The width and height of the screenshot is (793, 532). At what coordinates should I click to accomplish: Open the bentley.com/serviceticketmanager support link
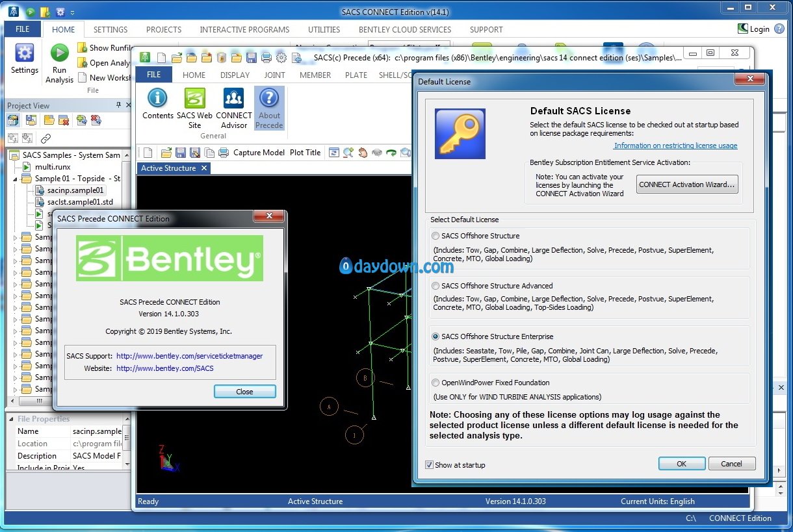point(190,356)
